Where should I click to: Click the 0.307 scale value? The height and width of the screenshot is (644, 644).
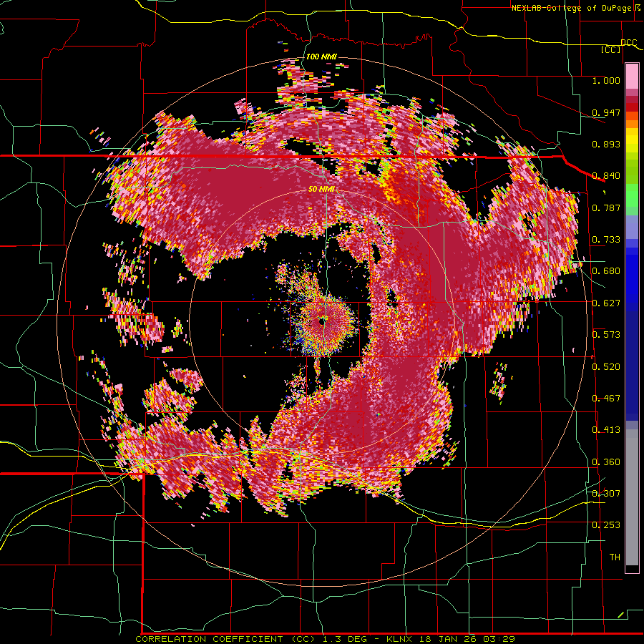point(606,493)
